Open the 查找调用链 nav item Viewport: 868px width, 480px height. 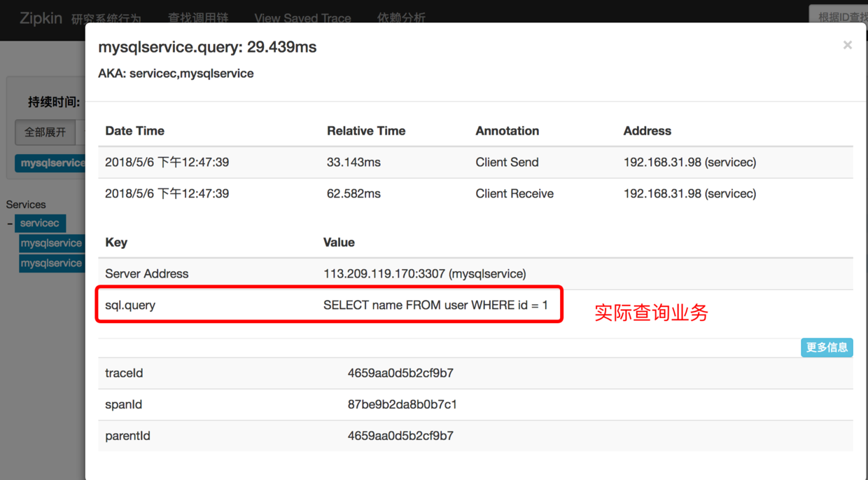pyautogui.click(x=198, y=18)
